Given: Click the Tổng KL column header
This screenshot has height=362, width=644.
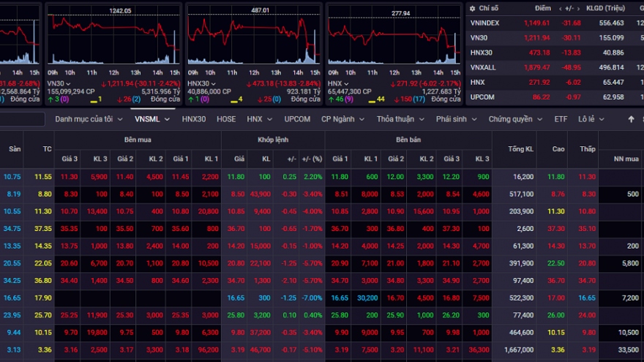Looking at the screenshot, I should point(520,149).
